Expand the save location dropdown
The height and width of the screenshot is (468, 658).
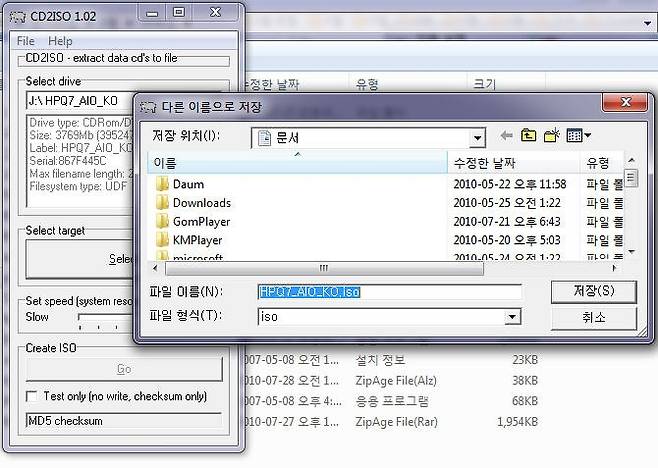click(477, 137)
